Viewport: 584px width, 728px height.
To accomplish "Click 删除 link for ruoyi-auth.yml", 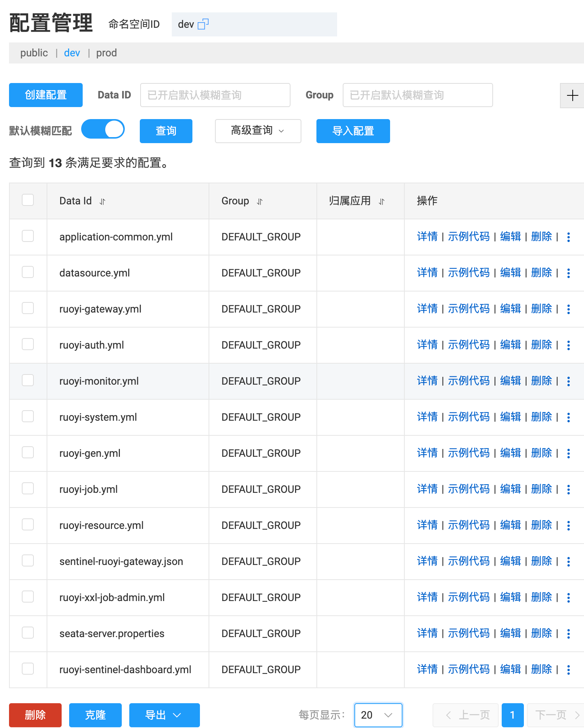I will [x=542, y=345].
